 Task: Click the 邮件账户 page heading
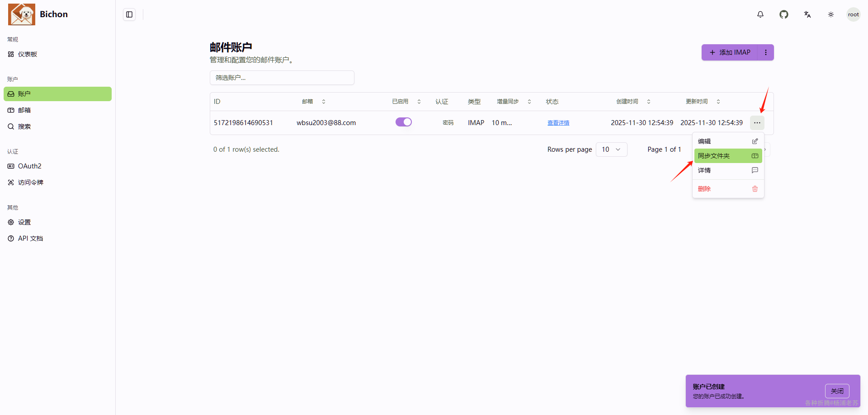(x=231, y=47)
